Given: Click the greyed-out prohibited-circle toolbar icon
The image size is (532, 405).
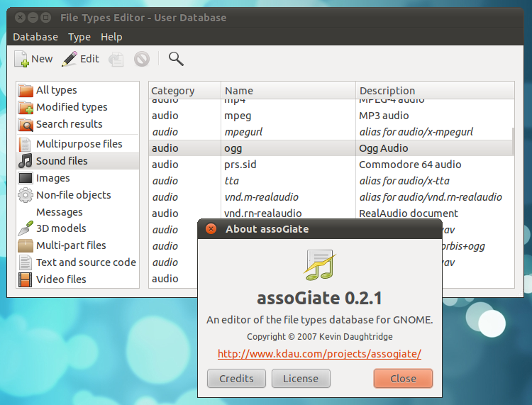Looking at the screenshot, I should pyautogui.click(x=142, y=59).
